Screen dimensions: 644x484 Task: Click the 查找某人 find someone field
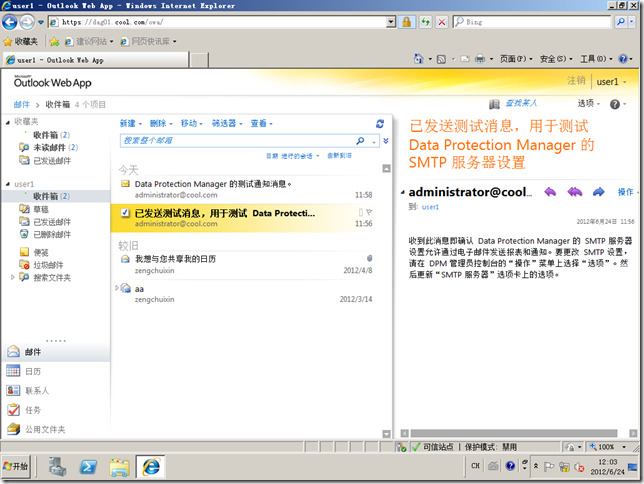[521, 104]
